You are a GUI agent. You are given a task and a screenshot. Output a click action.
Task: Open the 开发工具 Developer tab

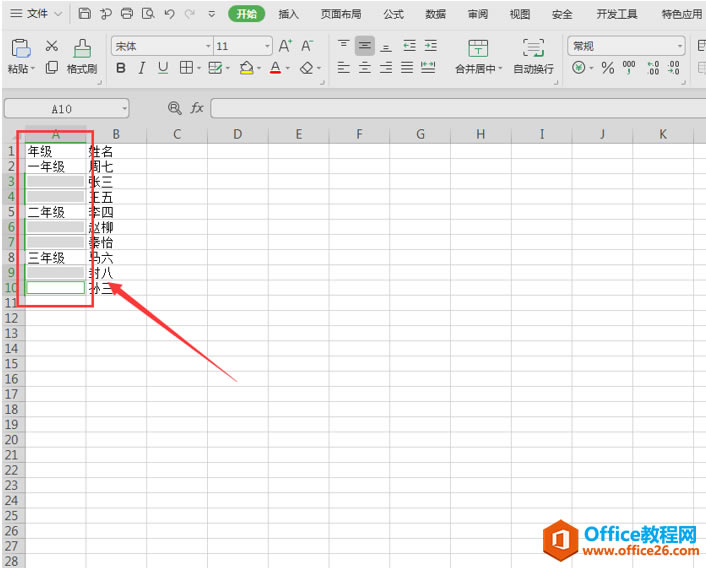[x=617, y=14]
